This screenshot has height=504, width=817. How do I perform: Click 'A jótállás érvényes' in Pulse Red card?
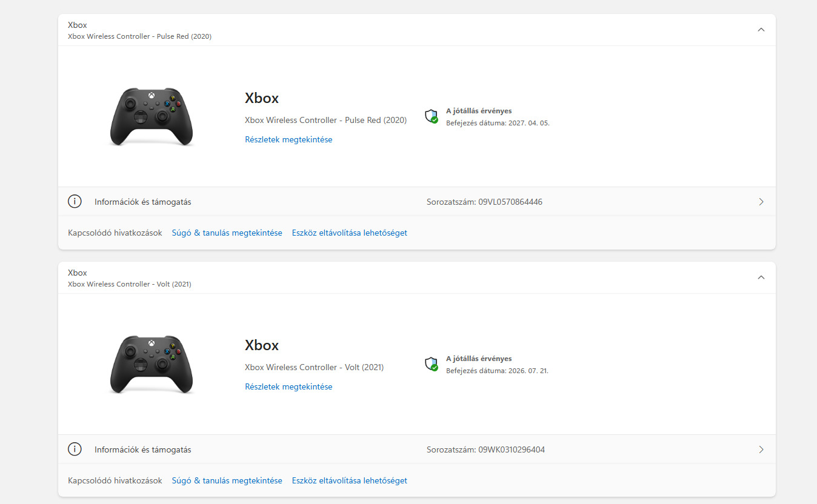tap(479, 111)
